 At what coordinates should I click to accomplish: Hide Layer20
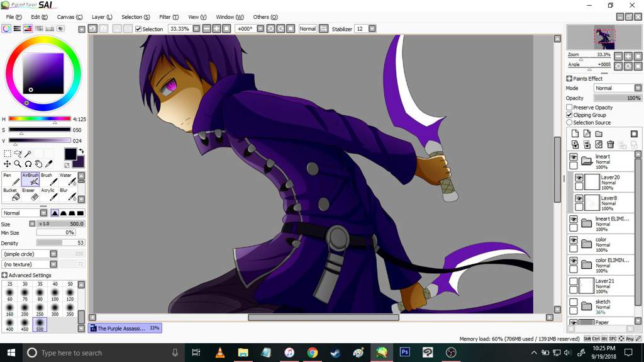tap(579, 178)
